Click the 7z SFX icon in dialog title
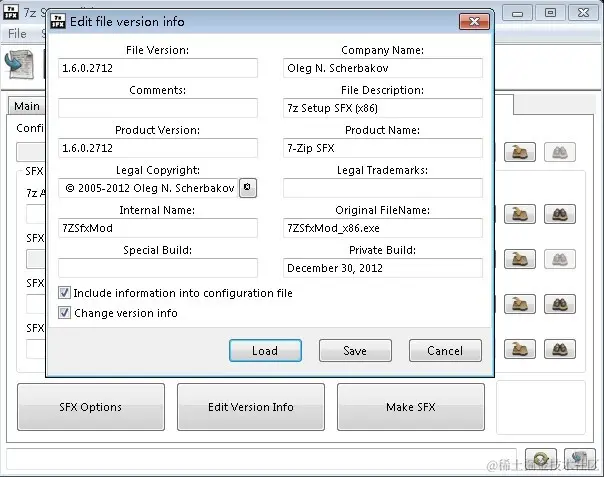 pos(58,21)
